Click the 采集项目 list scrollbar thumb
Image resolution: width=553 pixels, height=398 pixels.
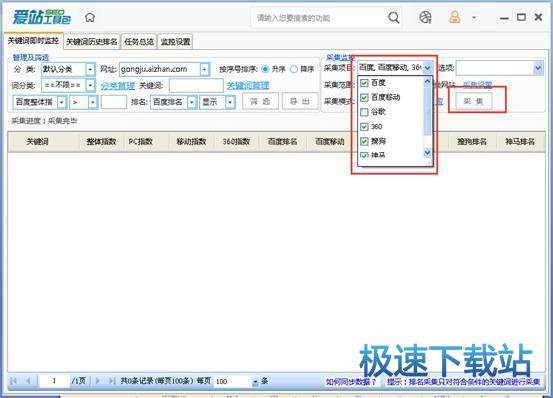[427, 112]
